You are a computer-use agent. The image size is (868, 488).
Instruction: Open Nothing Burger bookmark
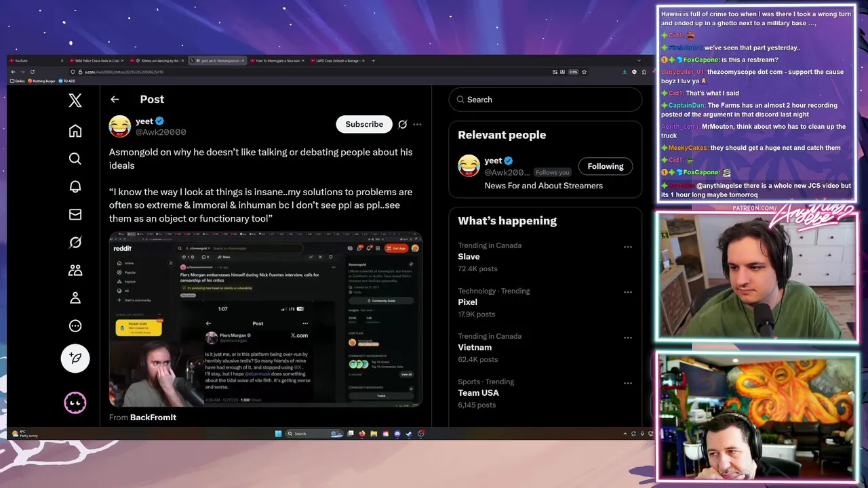41,81
